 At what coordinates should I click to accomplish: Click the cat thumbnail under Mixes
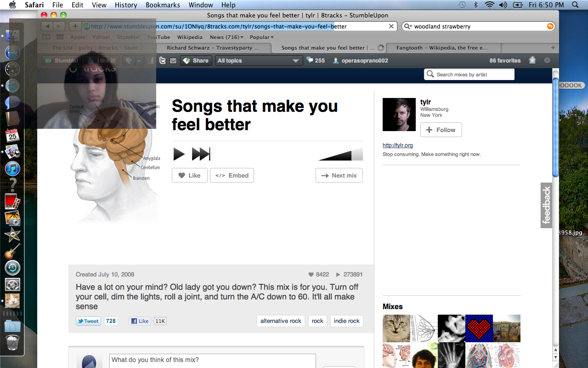[x=396, y=328]
